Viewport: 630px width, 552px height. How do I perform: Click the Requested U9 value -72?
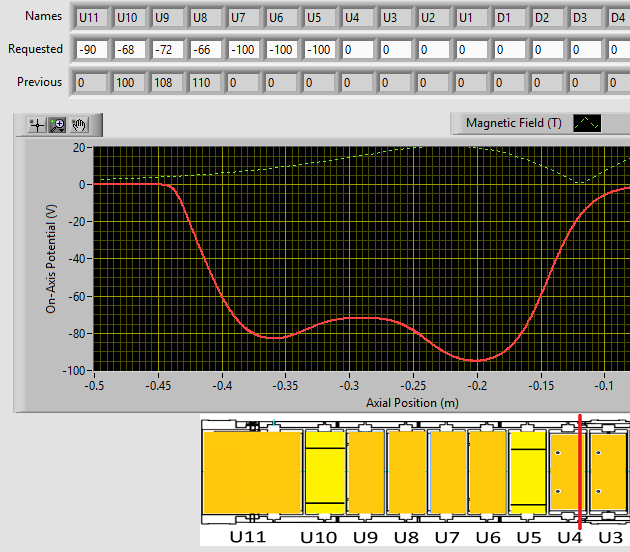(166, 49)
